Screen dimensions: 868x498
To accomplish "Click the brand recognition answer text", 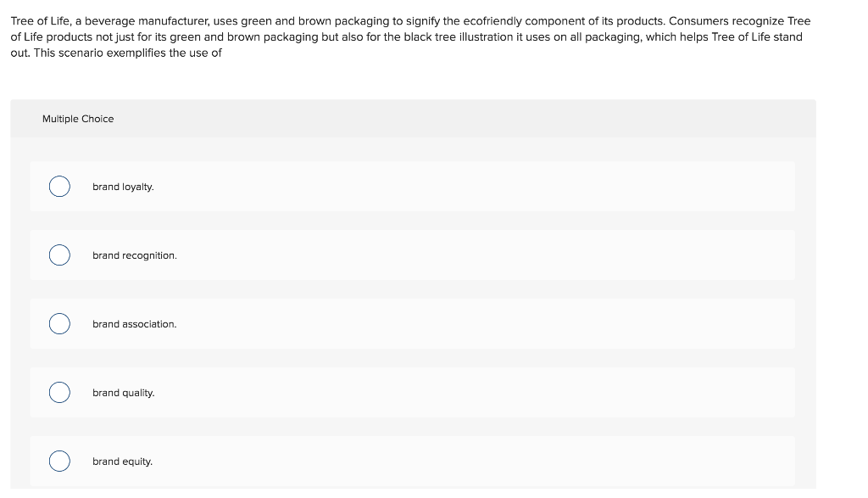I will 134,255.
